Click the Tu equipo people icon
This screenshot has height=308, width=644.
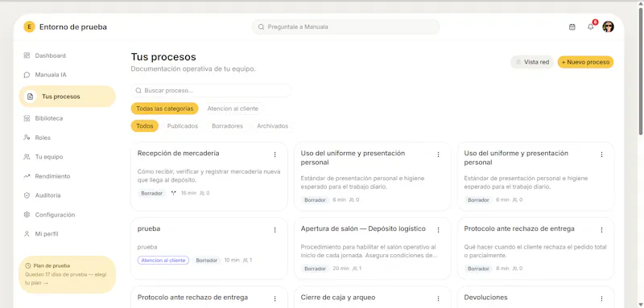(x=27, y=157)
